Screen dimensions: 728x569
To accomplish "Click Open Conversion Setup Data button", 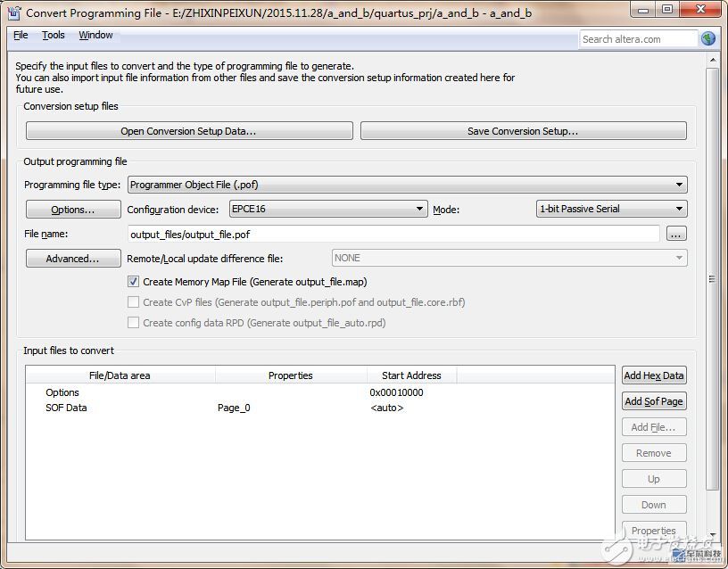I will point(188,131).
